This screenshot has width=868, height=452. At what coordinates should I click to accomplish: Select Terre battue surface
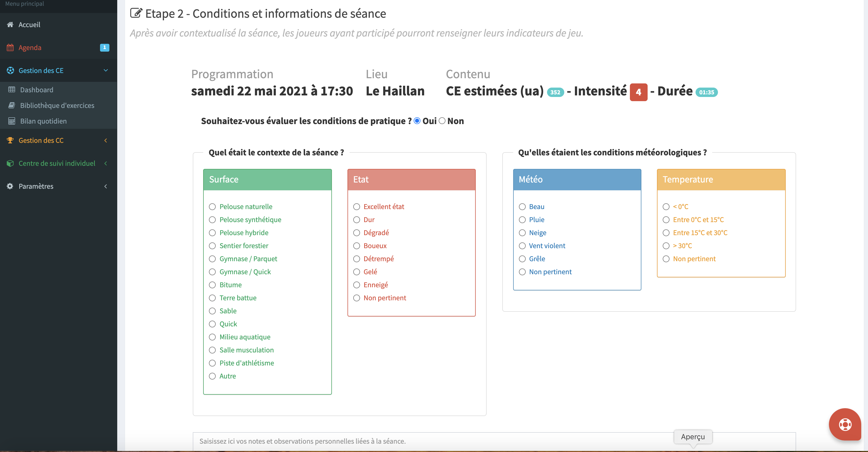(x=212, y=298)
